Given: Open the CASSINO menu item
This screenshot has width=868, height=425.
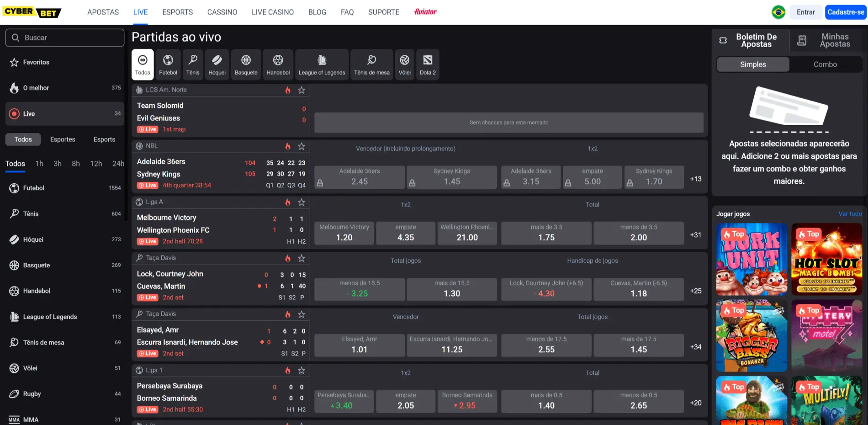Looking at the screenshot, I should point(222,12).
